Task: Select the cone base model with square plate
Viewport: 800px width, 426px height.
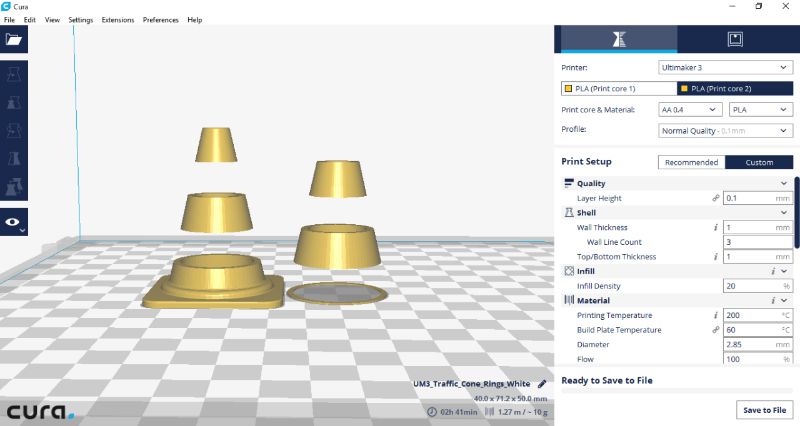Action: [214, 281]
